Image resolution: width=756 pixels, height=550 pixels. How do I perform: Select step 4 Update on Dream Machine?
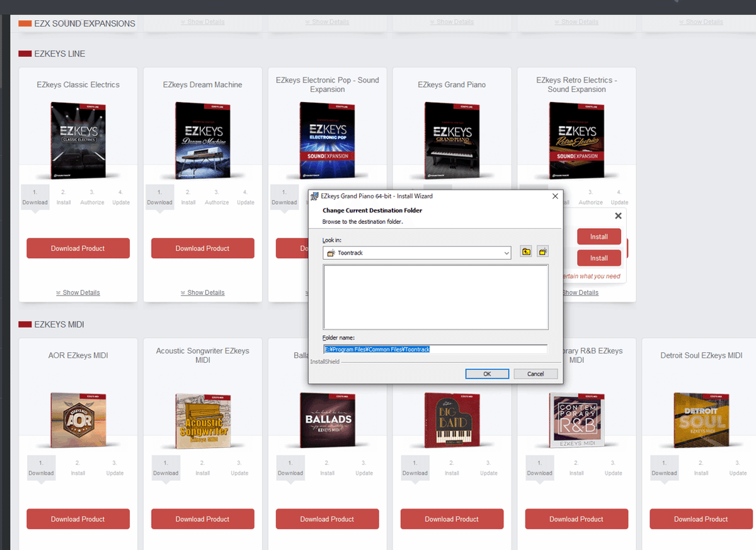(x=246, y=197)
